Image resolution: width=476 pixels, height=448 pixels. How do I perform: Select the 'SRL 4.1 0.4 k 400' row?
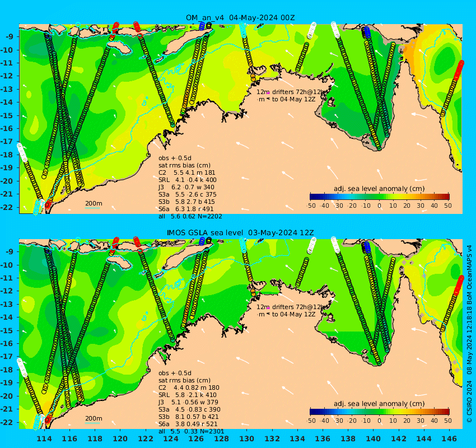188,180
